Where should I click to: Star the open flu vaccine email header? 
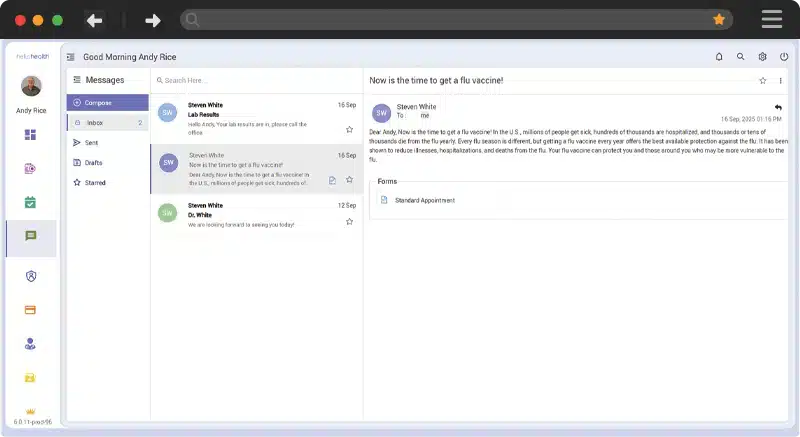(763, 80)
